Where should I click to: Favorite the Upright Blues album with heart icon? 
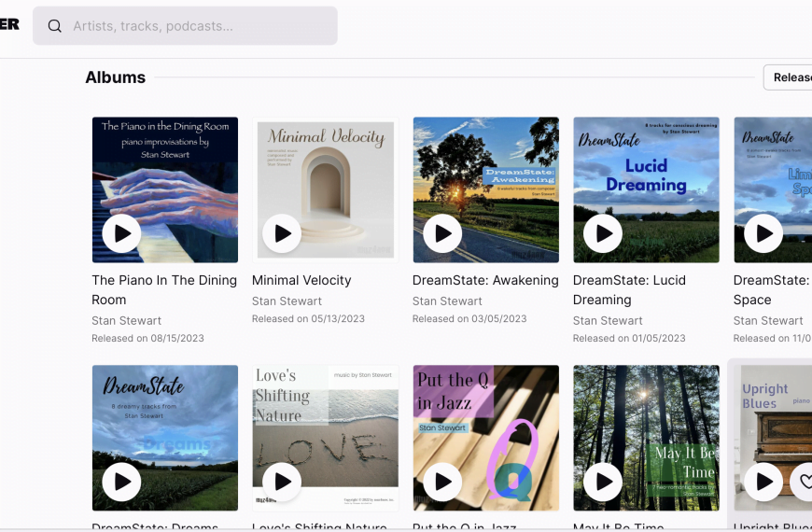805,482
